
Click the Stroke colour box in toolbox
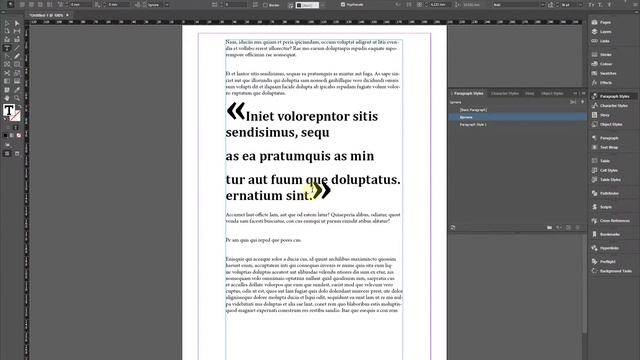pyautogui.click(x=15, y=117)
